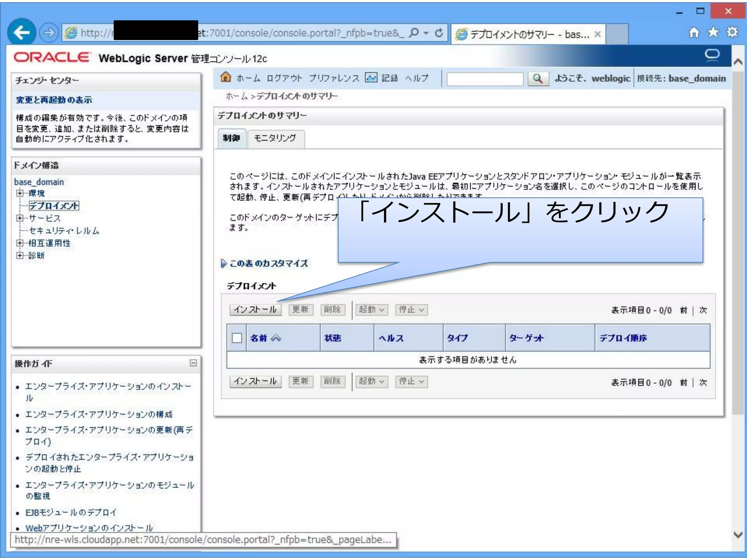Screen dimensions: 747x560
Task: Open the upper 停止 dropdown button
Action: (x=411, y=310)
